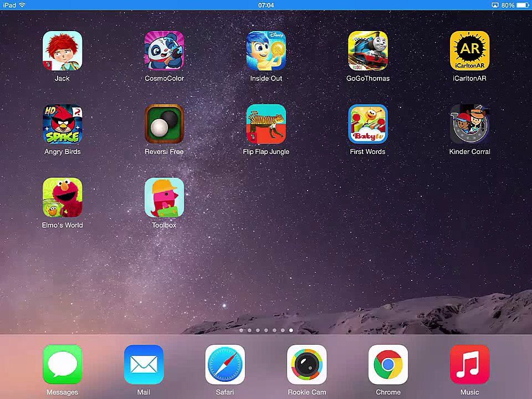Open the Inside Out game
The height and width of the screenshot is (399, 532).
click(266, 51)
